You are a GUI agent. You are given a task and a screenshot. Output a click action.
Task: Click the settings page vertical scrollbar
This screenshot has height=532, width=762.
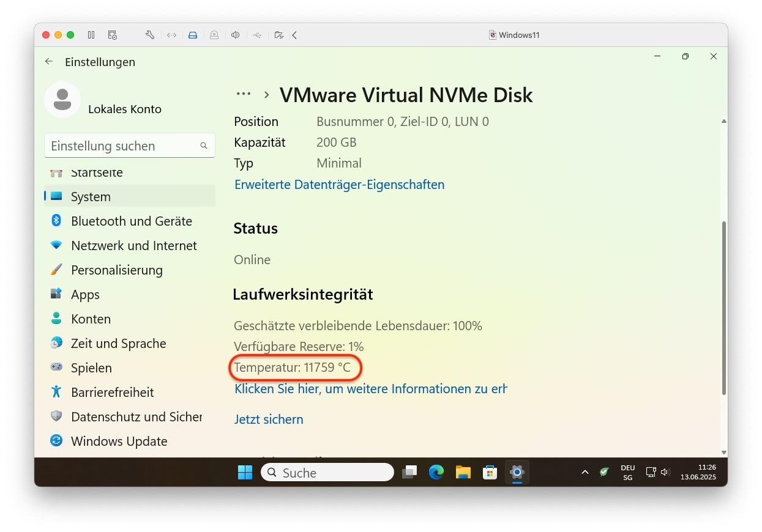click(x=724, y=308)
